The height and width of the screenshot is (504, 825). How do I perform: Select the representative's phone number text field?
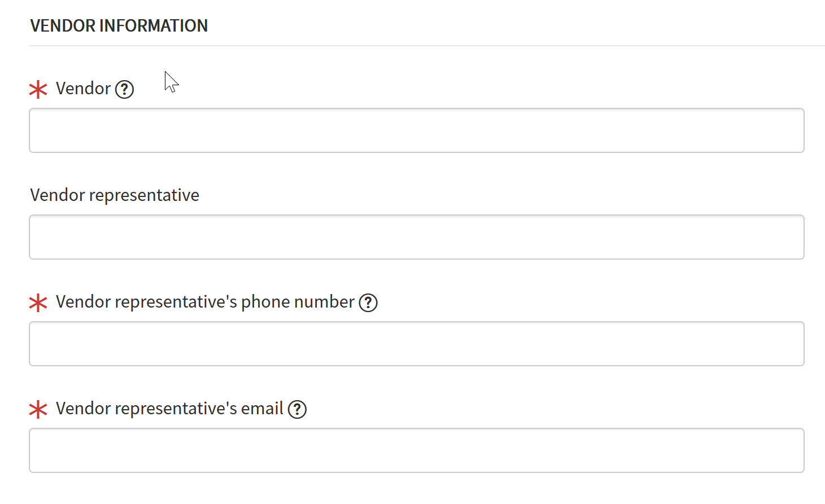click(x=416, y=344)
